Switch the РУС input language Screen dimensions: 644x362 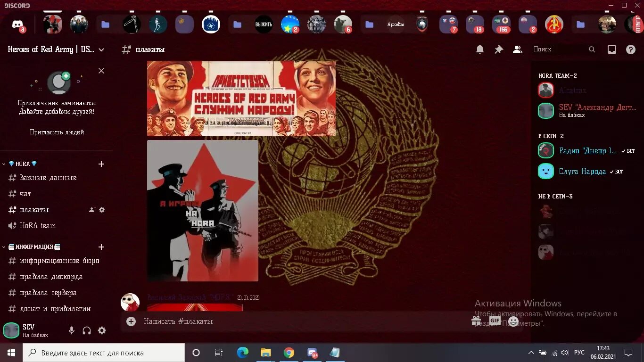pos(579,353)
